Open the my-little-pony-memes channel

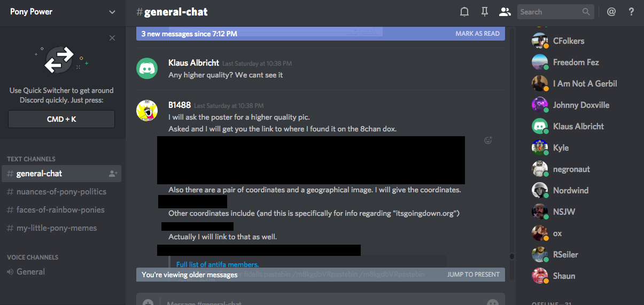pos(57,228)
